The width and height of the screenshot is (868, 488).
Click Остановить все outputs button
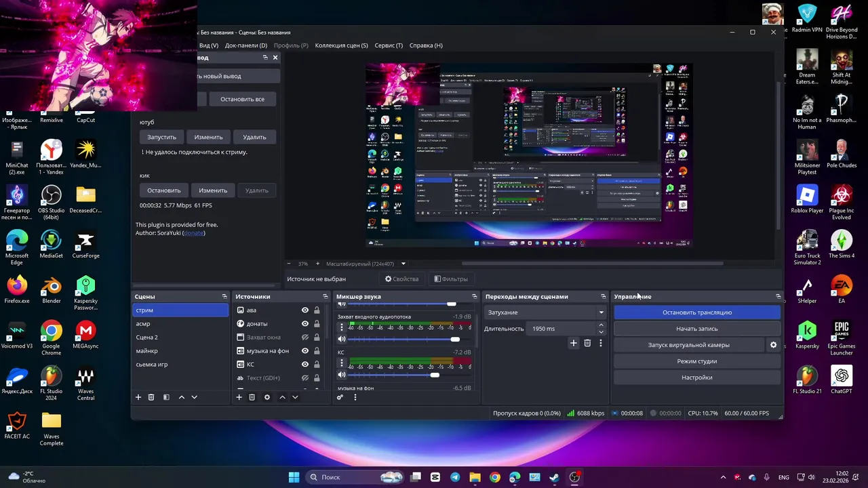(242, 99)
